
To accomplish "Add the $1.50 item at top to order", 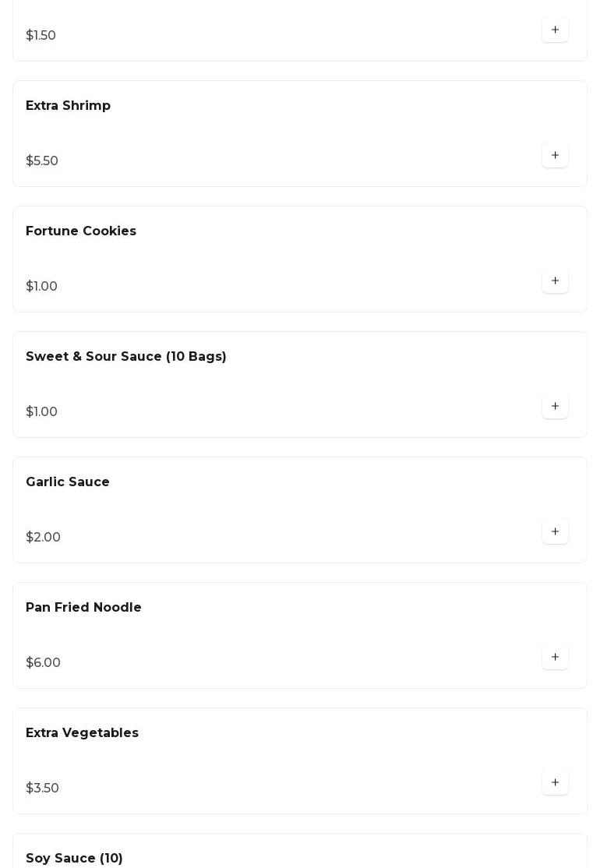I will [555, 30].
